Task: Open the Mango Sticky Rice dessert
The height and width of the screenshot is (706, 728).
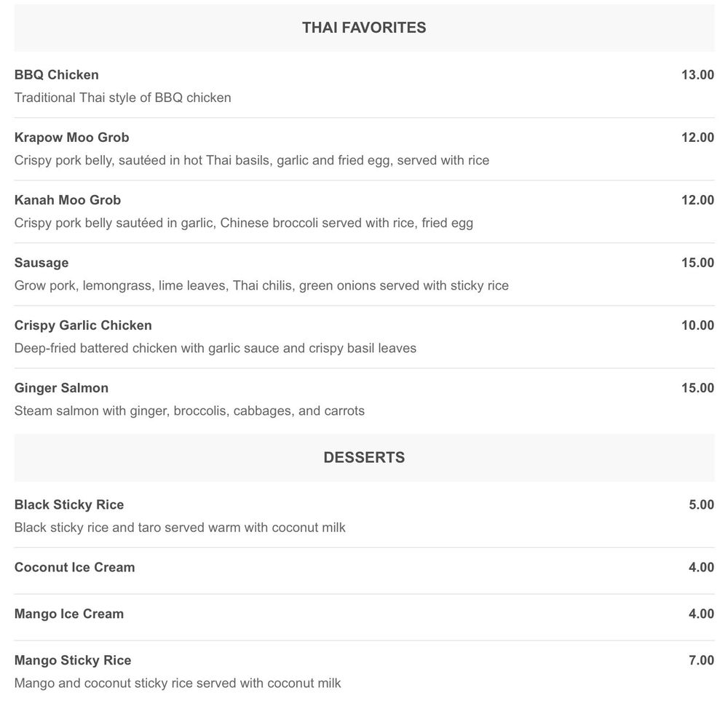Action: click(x=73, y=660)
